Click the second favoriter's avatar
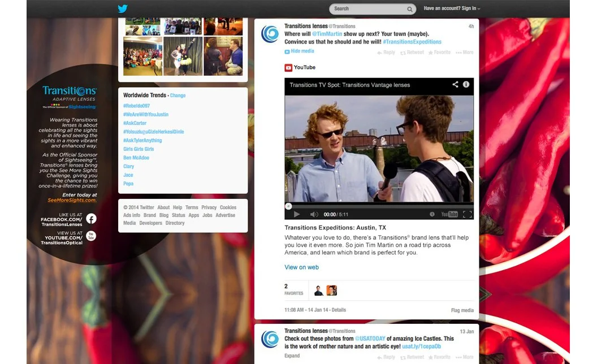Viewport: 597px width, 364px height. point(332,291)
